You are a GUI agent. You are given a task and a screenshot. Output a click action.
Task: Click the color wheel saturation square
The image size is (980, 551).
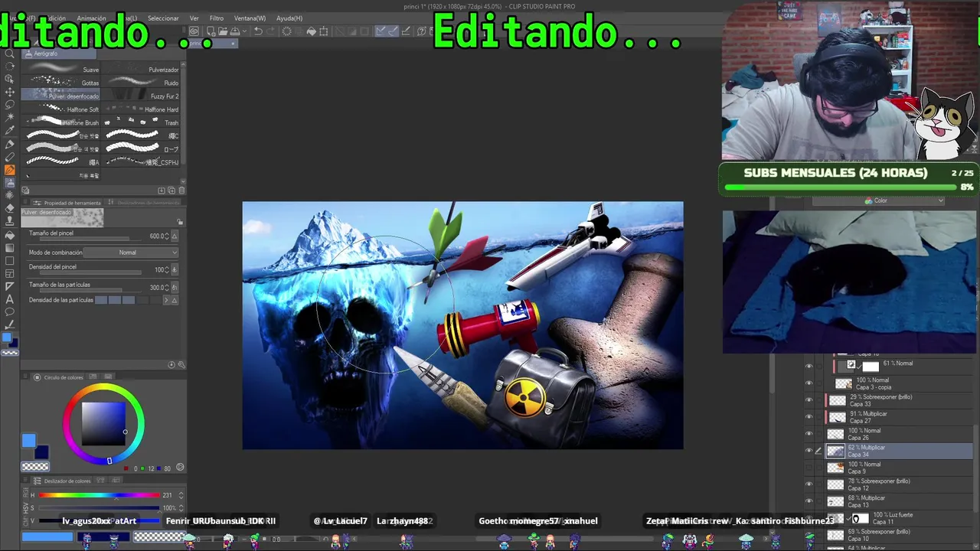coord(103,423)
